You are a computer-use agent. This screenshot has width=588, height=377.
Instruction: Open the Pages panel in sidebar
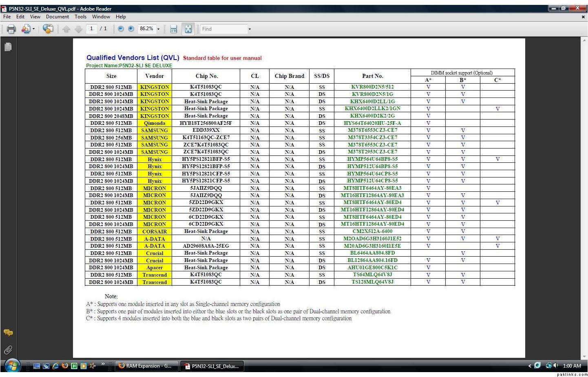(x=8, y=47)
